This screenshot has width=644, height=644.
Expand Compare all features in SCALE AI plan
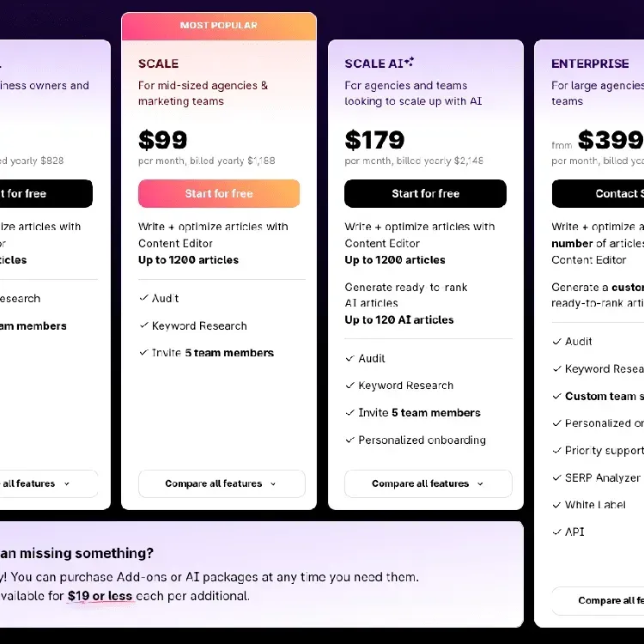click(428, 483)
